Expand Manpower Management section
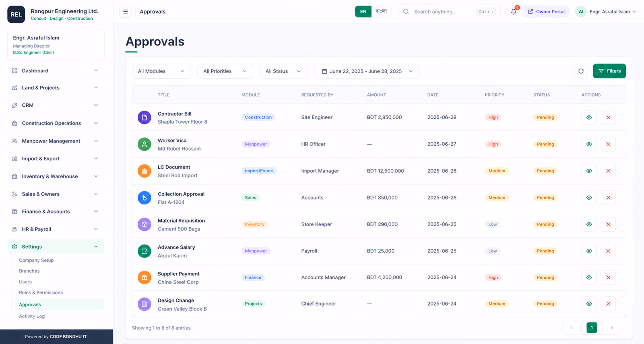The image size is (644, 344). [56, 141]
